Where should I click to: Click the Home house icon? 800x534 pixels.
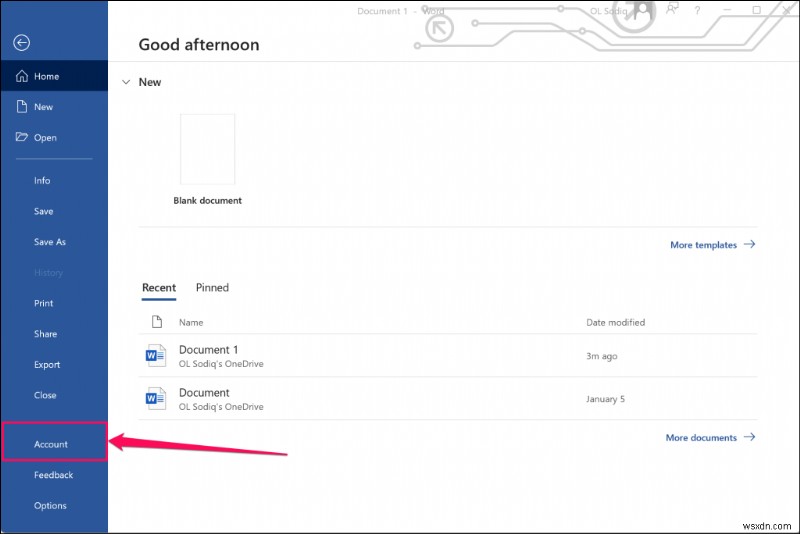click(x=21, y=76)
